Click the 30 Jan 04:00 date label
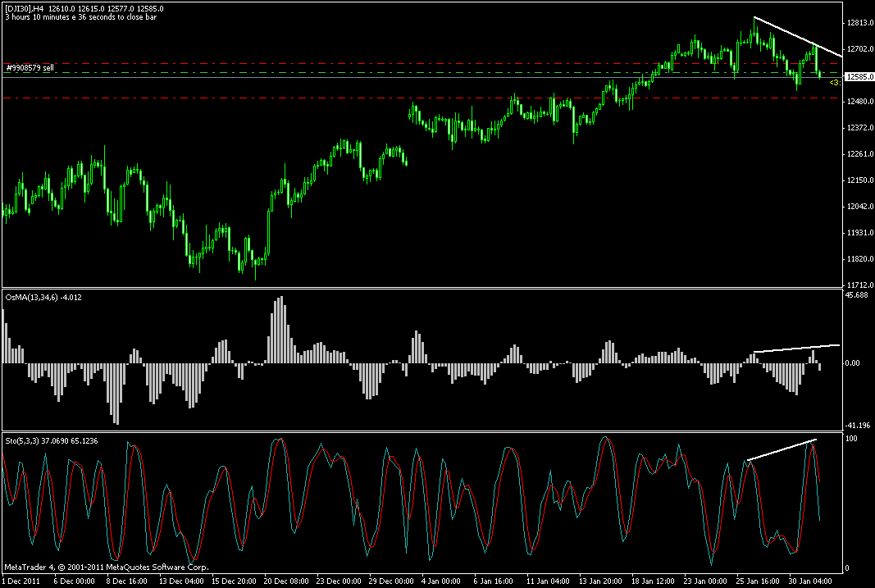 click(811, 581)
